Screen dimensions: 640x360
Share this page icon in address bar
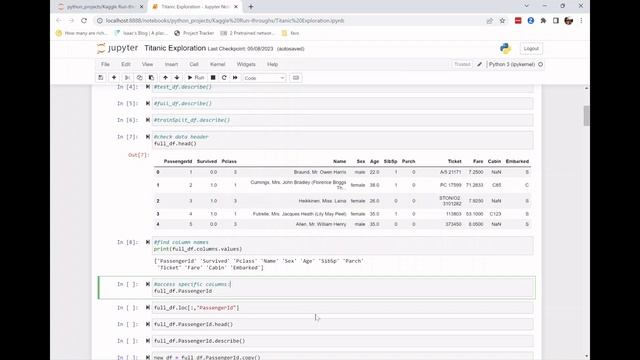(489, 21)
